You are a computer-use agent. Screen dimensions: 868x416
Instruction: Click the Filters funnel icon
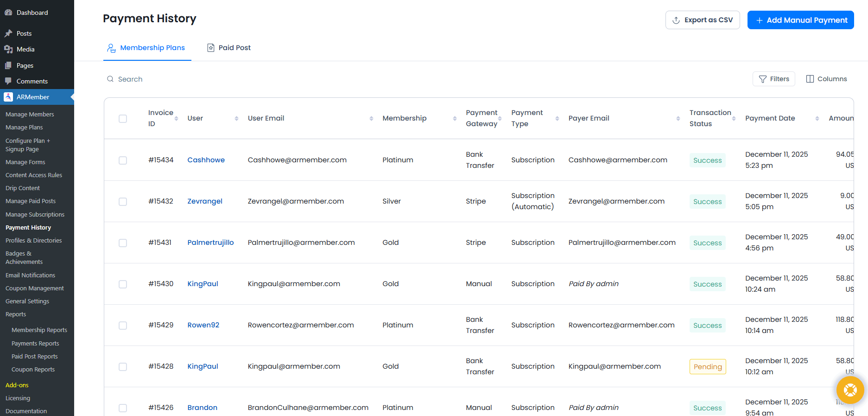pos(763,79)
